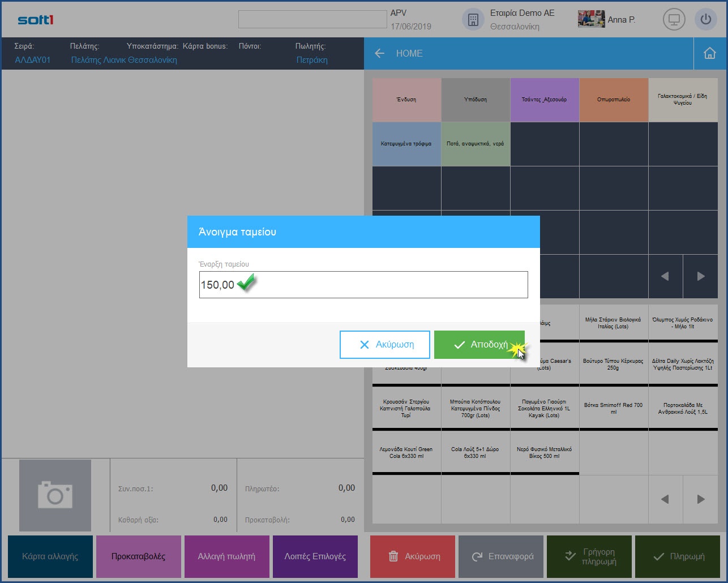Click the monitor display icon
Image resolution: width=728 pixels, height=583 pixels.
[674, 20]
